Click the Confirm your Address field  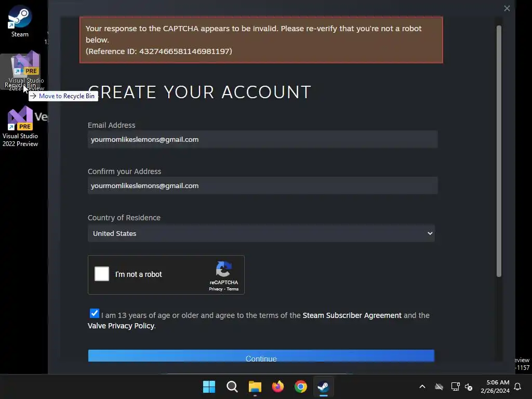pyautogui.click(x=262, y=185)
